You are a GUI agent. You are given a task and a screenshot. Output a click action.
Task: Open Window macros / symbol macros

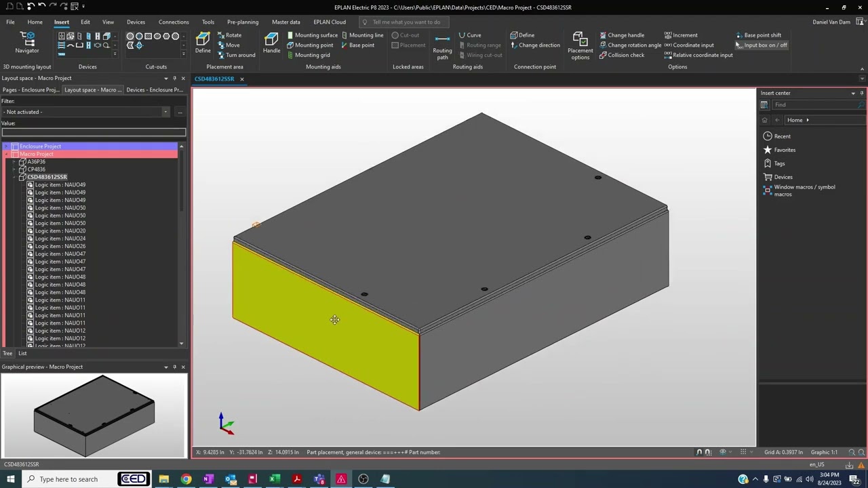tap(800, 190)
